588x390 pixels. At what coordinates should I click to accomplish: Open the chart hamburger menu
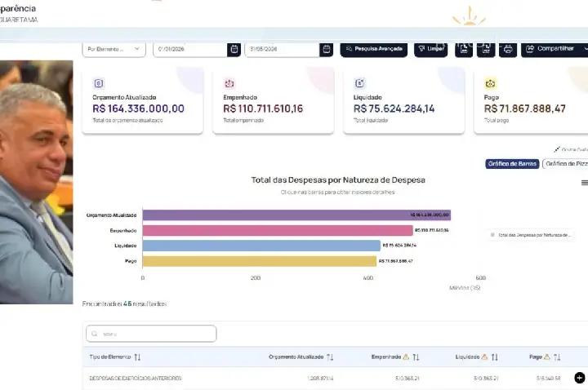tap(584, 183)
